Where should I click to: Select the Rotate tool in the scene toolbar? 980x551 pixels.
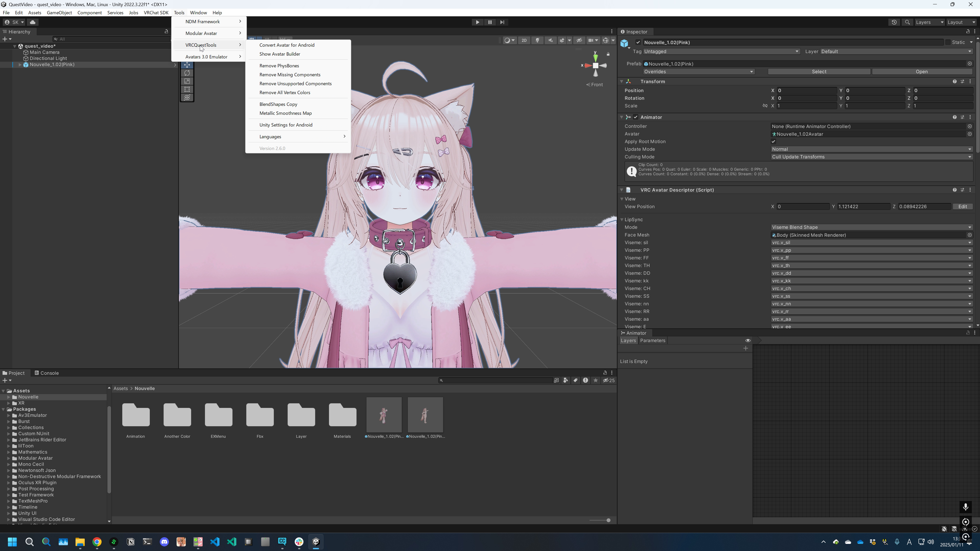point(187,73)
